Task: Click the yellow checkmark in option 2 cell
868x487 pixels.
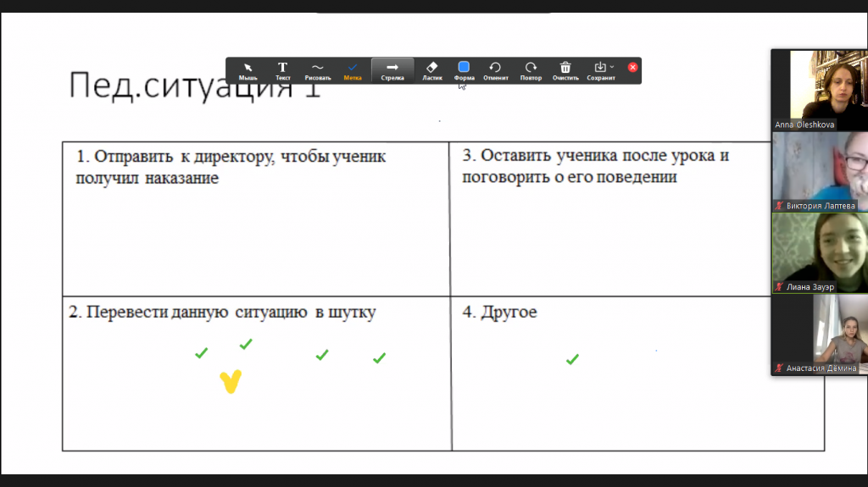Action: (x=231, y=382)
